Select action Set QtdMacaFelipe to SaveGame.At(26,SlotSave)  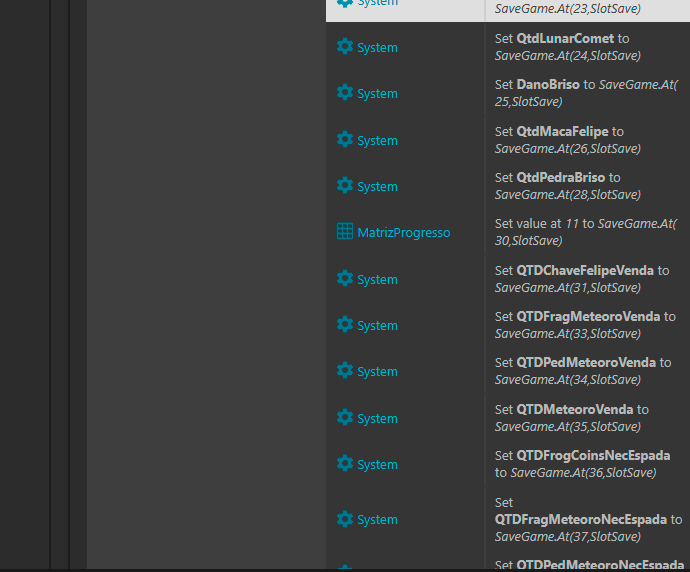click(x=568, y=140)
